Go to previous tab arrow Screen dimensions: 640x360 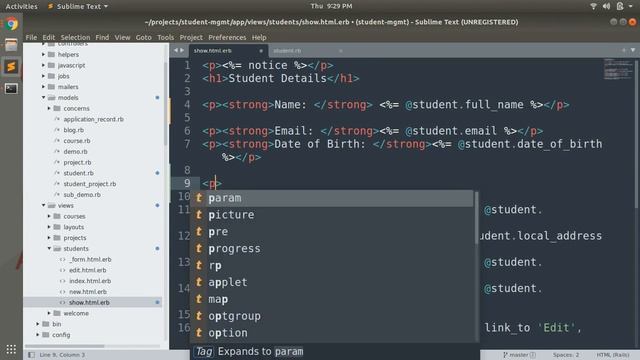click(x=176, y=50)
